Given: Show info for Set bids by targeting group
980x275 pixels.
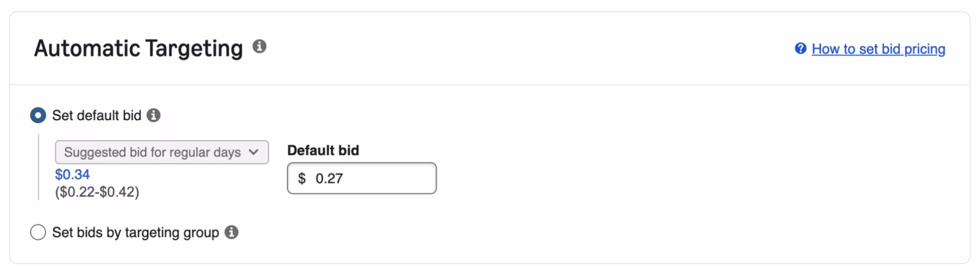Looking at the screenshot, I should 231,233.
